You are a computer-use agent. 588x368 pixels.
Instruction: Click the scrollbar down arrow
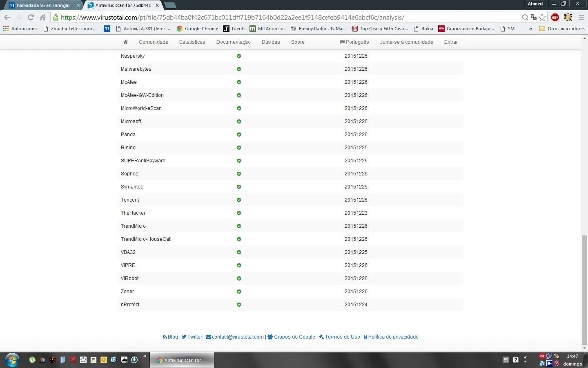584,348
